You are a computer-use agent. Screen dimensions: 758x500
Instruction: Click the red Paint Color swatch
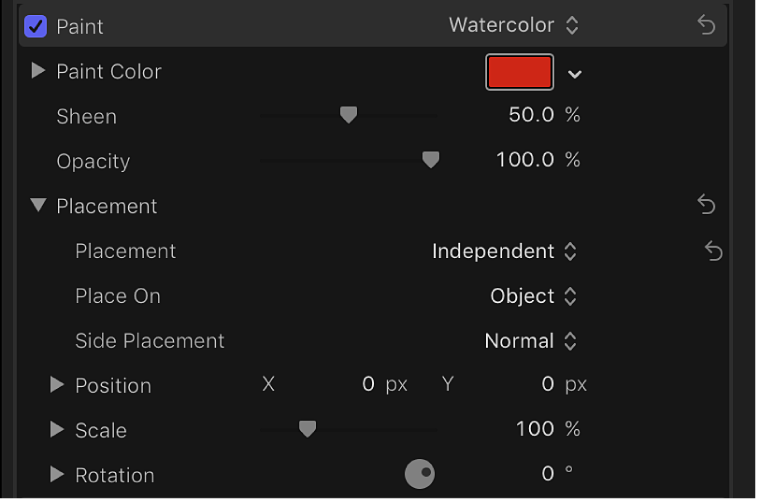coord(519,72)
